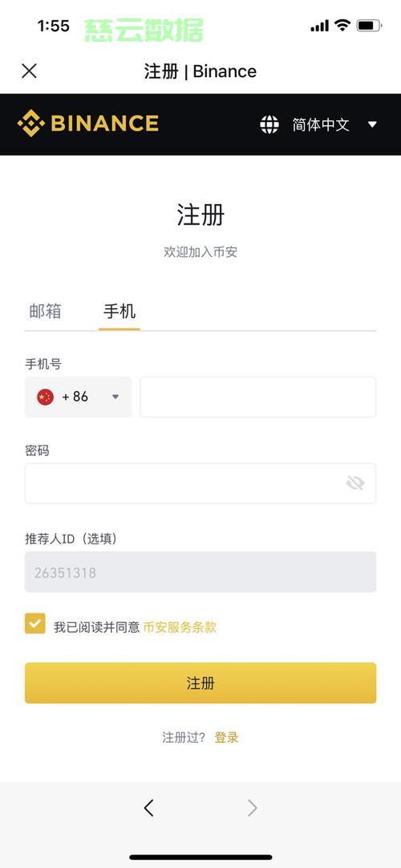This screenshot has width=401, height=868.
Task: Tap the battery icon in status bar
Action: [369, 26]
